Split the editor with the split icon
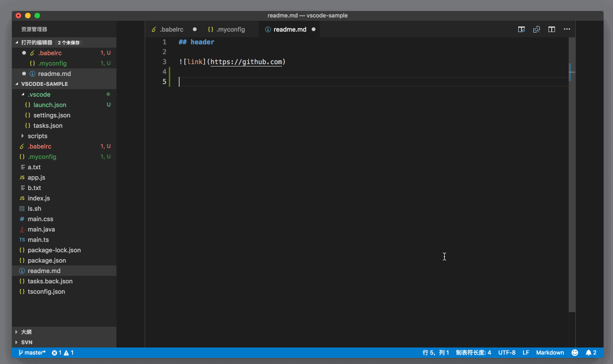 (x=552, y=29)
